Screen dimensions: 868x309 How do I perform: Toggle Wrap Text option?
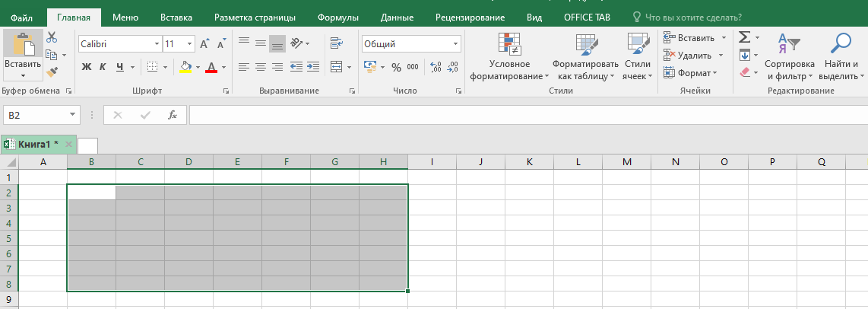[337, 43]
